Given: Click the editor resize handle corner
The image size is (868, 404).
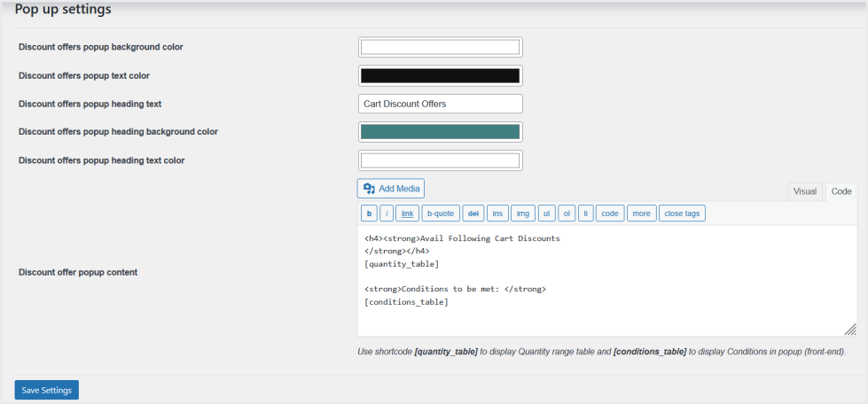Looking at the screenshot, I should pos(851,330).
